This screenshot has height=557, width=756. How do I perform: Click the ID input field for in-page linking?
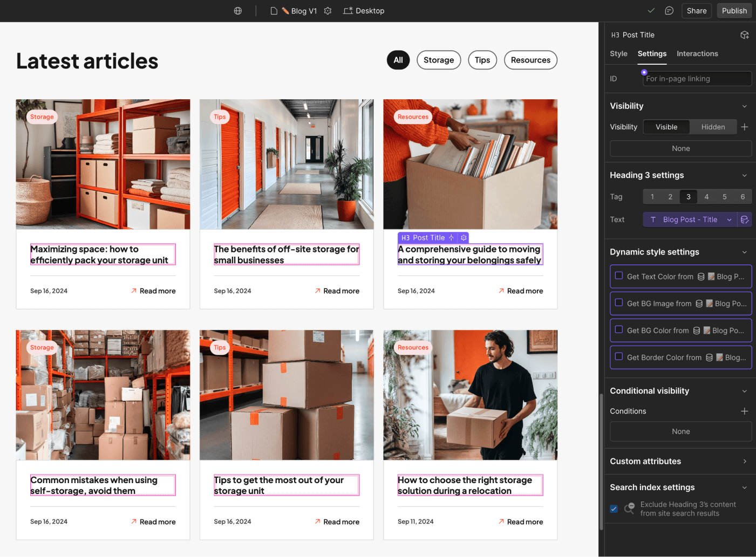coord(697,79)
